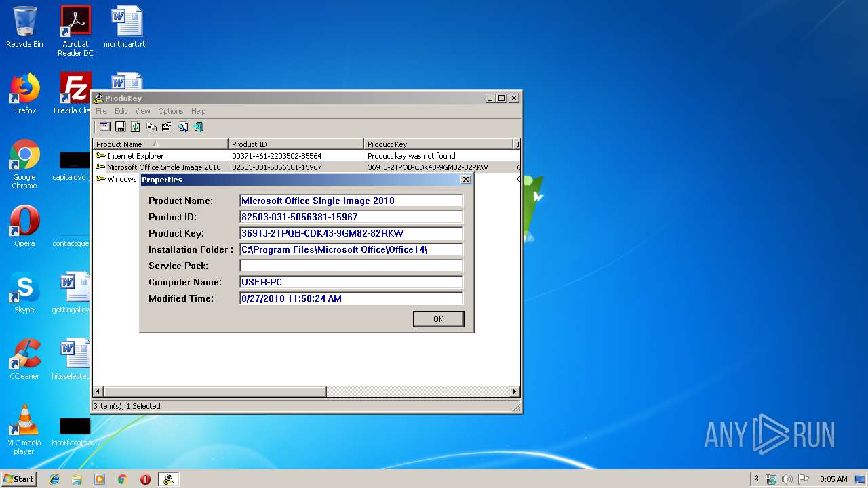Select the Windows row in the list
The width and height of the screenshot is (868, 488).
click(117, 179)
